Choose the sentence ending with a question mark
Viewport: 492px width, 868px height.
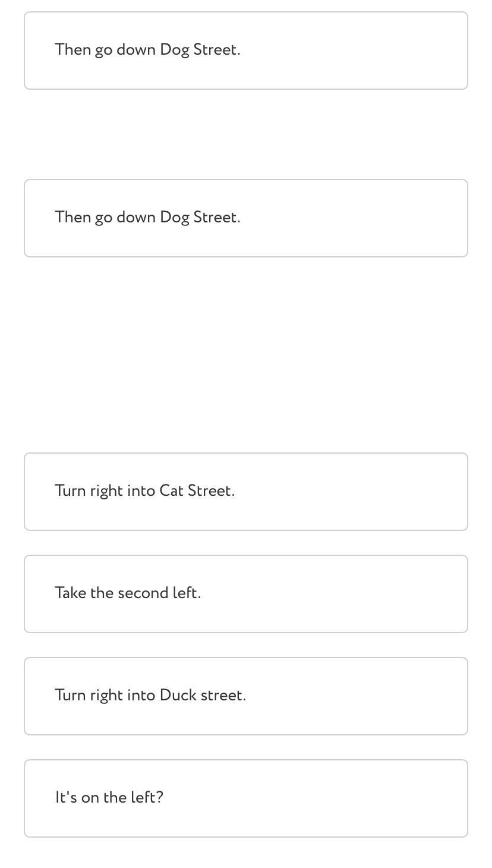click(x=109, y=798)
